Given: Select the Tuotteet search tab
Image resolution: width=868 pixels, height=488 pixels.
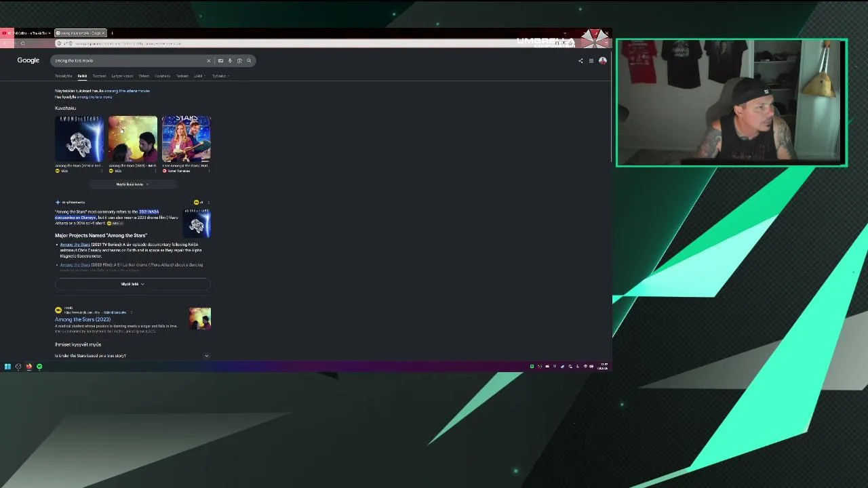Looking at the screenshot, I should [99, 76].
